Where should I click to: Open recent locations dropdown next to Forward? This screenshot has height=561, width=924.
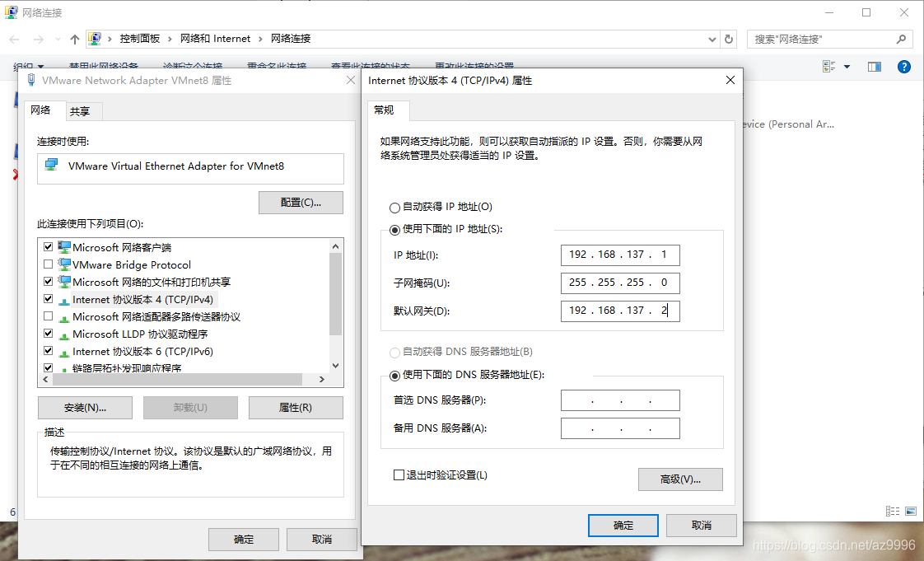click(x=58, y=40)
